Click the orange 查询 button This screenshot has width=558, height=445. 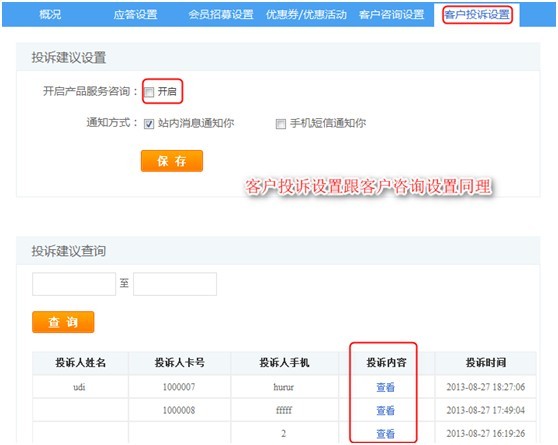(x=63, y=322)
